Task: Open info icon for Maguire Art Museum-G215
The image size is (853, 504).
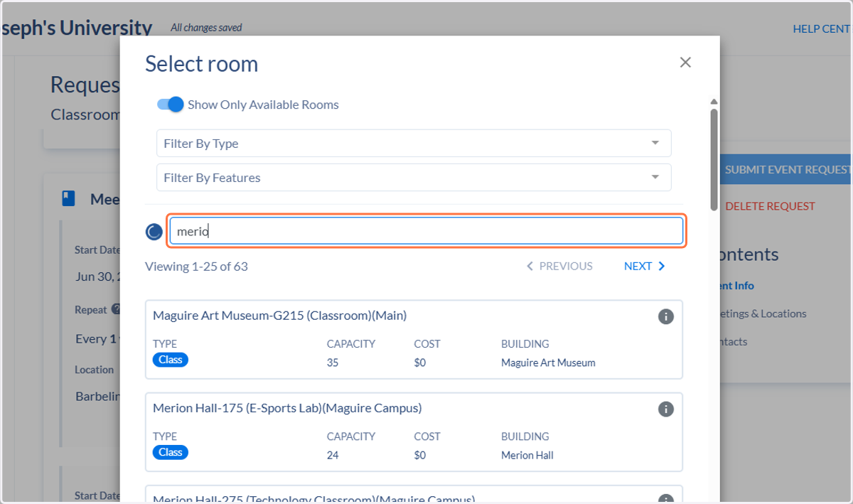Action: 665,316
